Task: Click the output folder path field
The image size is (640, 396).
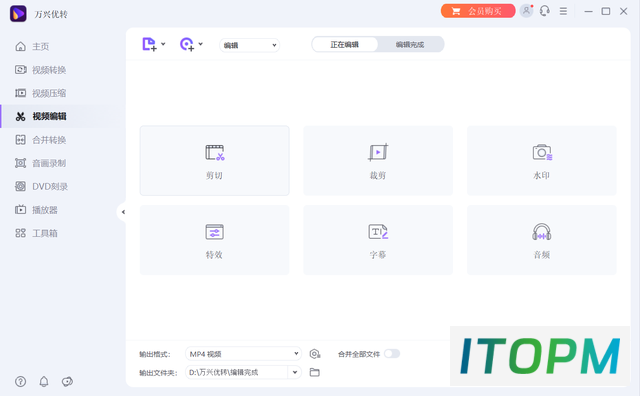Action: (x=237, y=372)
